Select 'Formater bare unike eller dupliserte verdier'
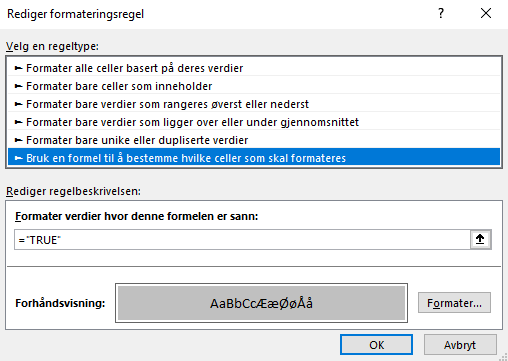 pos(254,140)
